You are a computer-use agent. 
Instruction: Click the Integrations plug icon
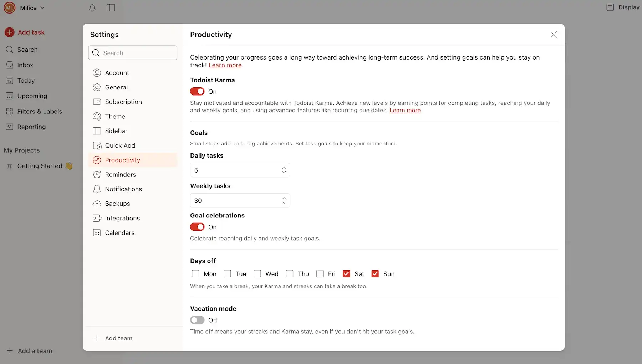(x=97, y=218)
